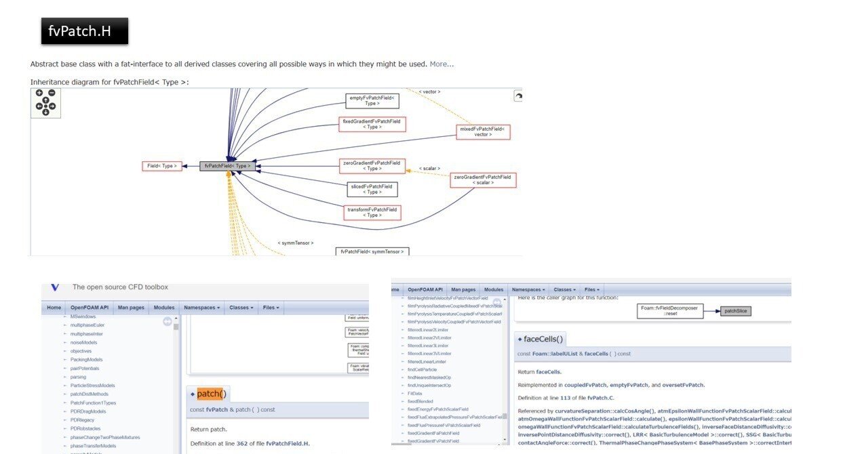Open zeroGradientFvPatchField< Type > node
Viewport: 868px width, 454px height.
(372, 165)
